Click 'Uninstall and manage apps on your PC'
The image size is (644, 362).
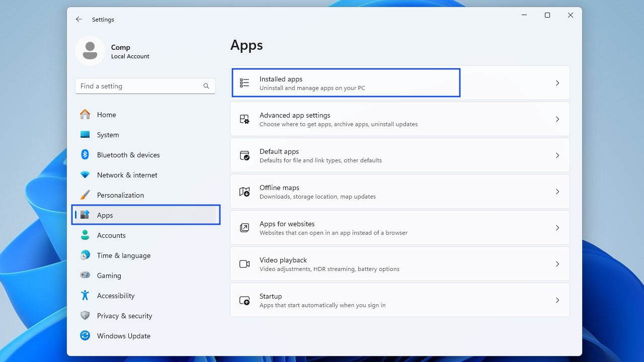click(x=312, y=88)
